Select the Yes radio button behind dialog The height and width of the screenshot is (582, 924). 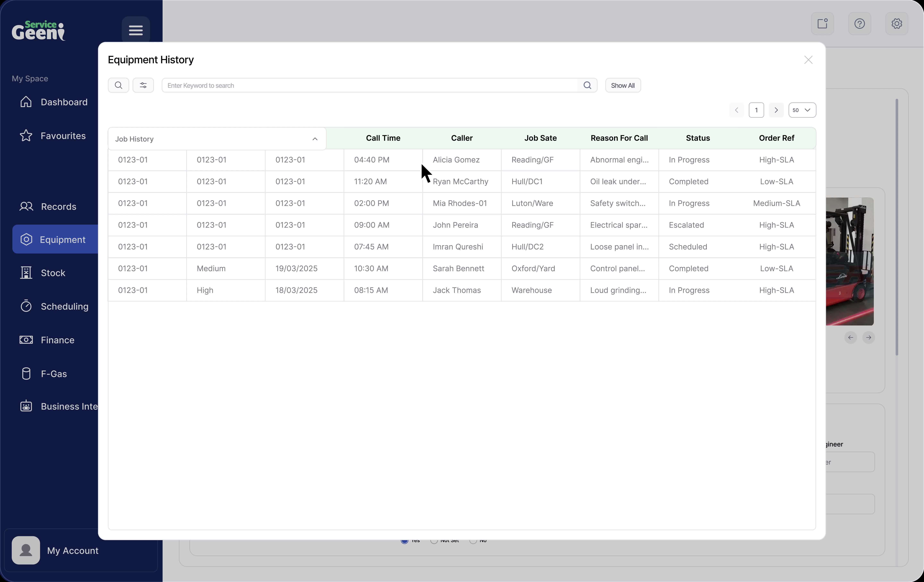404,541
